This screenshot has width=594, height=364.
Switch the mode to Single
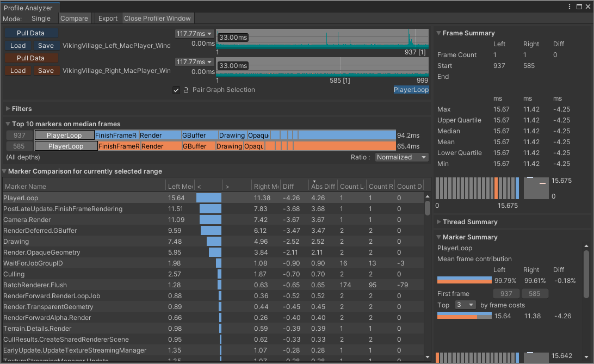[41, 18]
